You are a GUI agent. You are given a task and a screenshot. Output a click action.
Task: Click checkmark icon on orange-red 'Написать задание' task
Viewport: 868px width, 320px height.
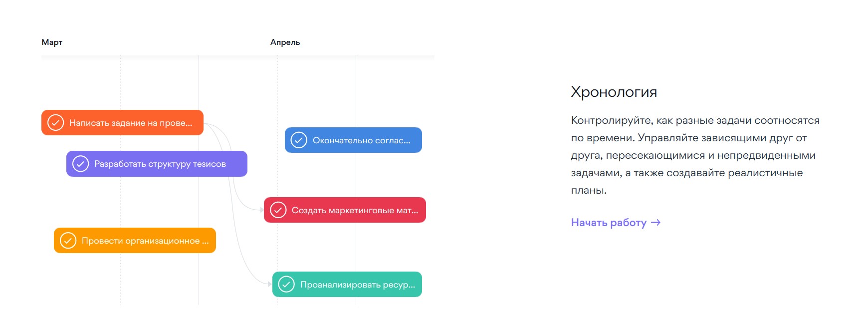[x=55, y=123]
